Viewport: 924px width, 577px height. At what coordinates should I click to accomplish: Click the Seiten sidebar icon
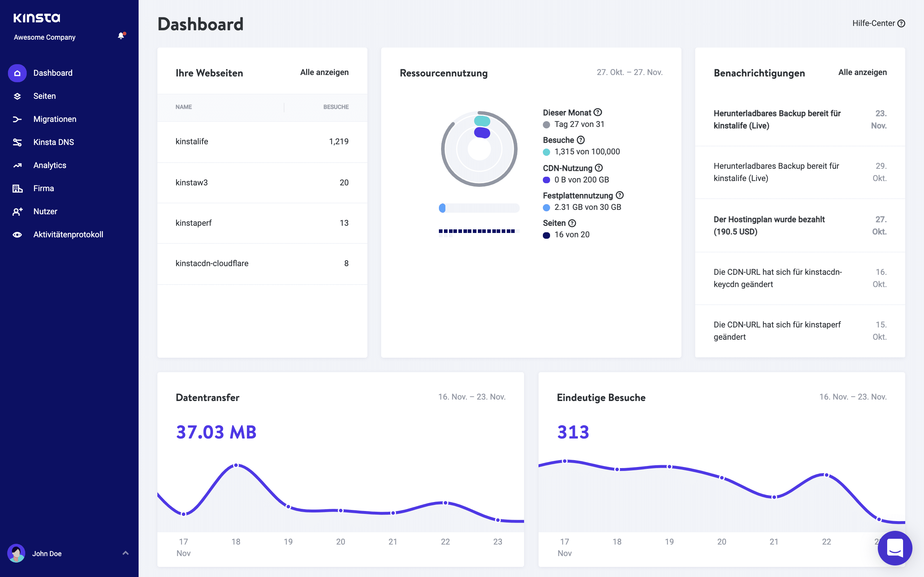pyautogui.click(x=17, y=96)
